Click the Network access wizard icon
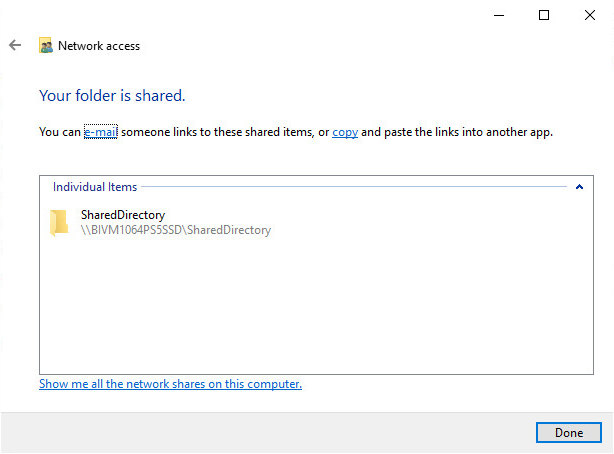614x454 pixels. [45, 46]
